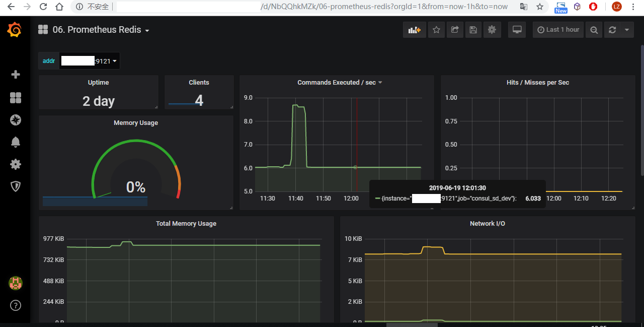Screen dimensions: 644x327
Task: Open Grafana home logo
Action: point(15,30)
